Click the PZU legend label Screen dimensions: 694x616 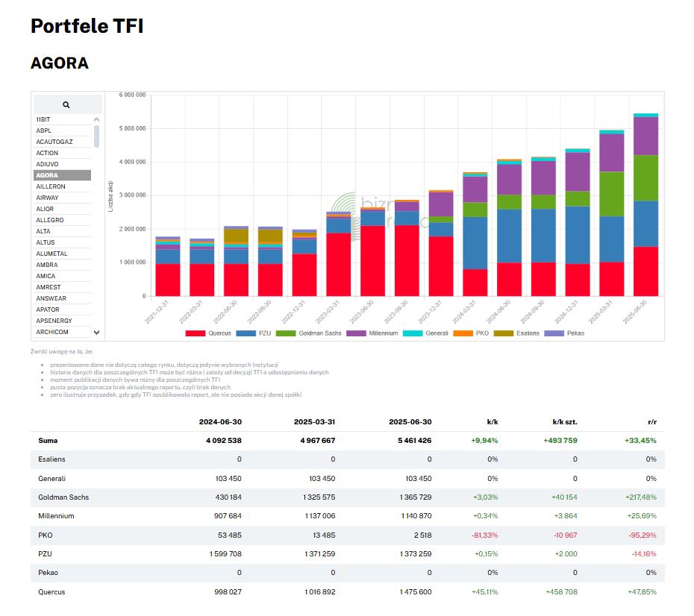[x=265, y=333]
